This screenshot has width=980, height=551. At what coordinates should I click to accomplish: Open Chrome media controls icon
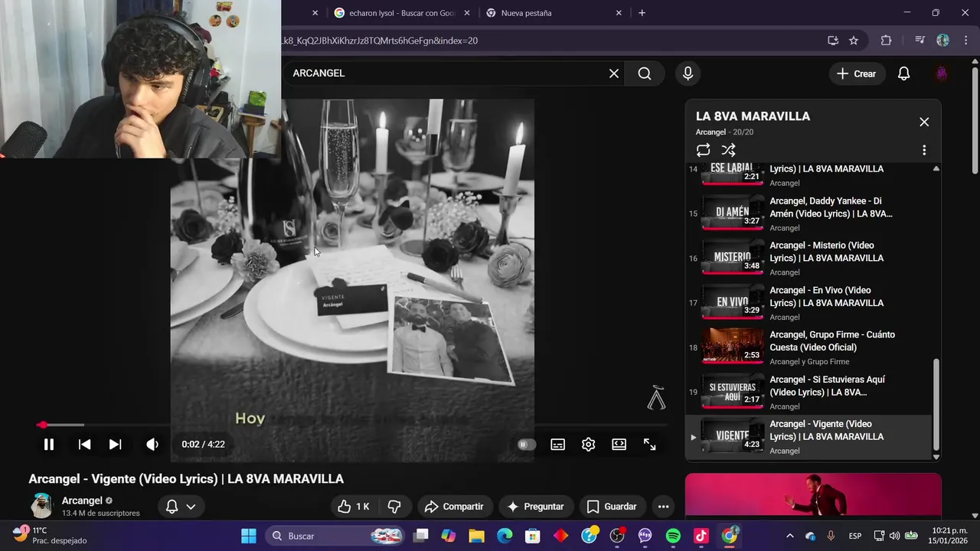[920, 41]
